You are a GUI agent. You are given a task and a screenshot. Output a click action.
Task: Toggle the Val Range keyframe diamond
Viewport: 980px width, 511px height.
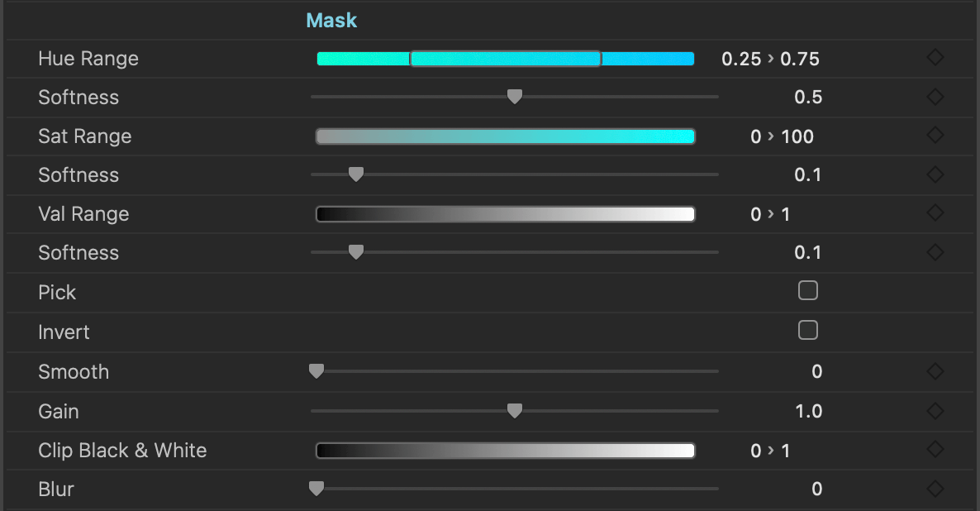pyautogui.click(x=935, y=213)
